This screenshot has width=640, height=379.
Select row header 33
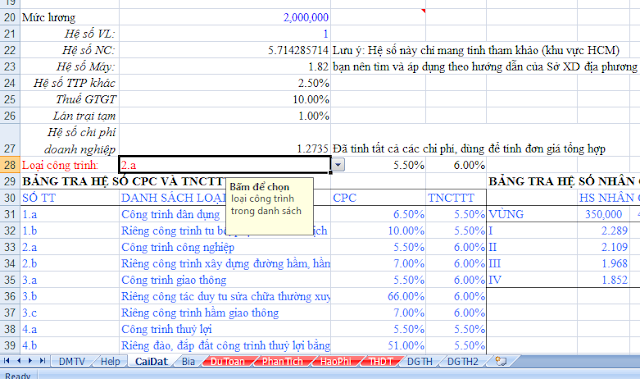pos(10,247)
